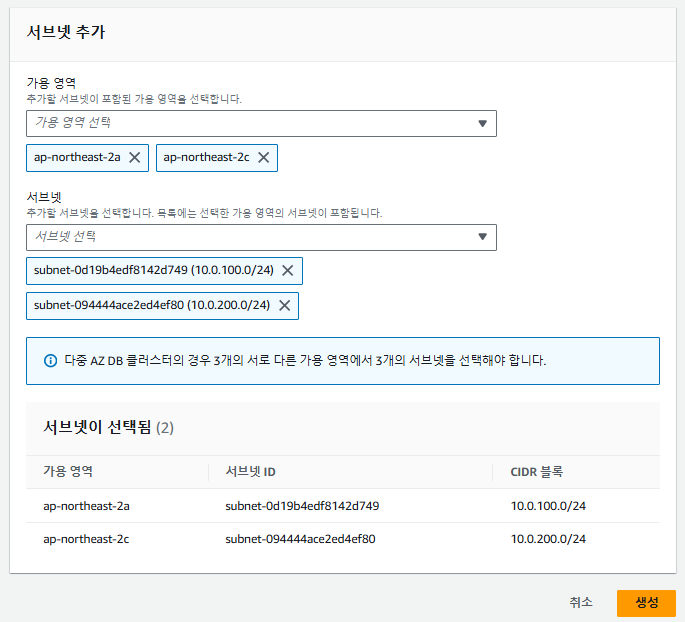Select table cell ap-northeast-2a
Screen dimensions: 685x622
pyautogui.click(x=86, y=506)
